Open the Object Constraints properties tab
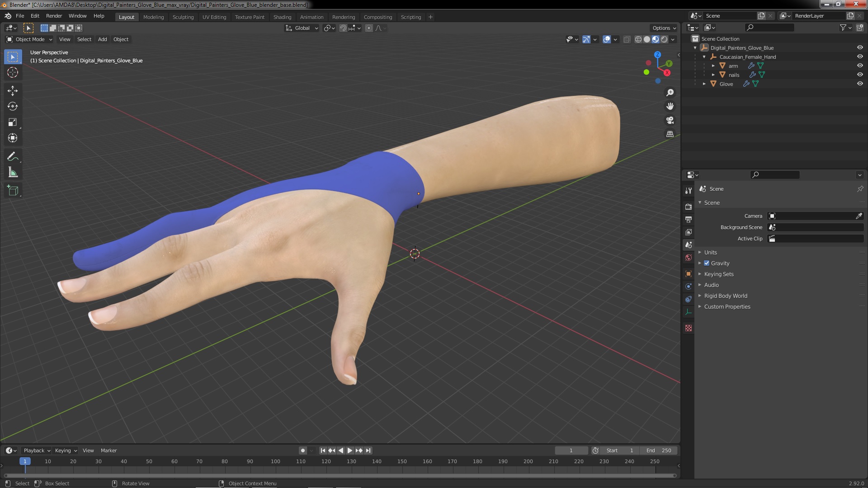 click(688, 299)
